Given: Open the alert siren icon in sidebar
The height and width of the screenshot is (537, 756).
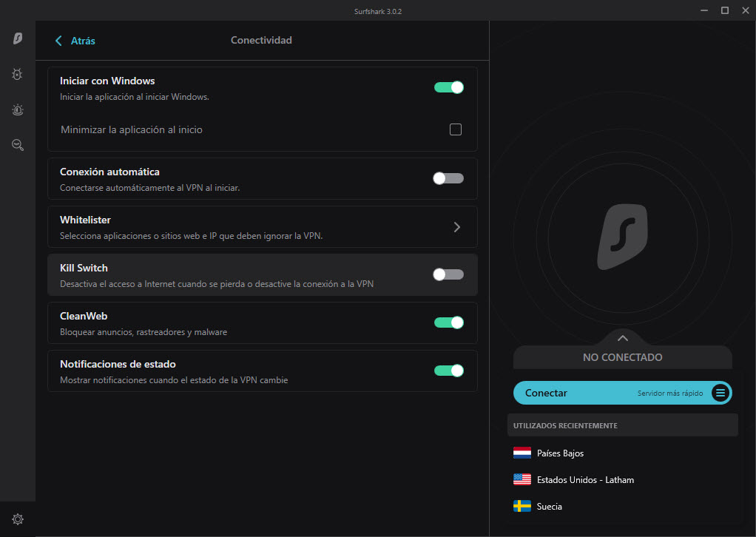Looking at the screenshot, I should [17, 110].
